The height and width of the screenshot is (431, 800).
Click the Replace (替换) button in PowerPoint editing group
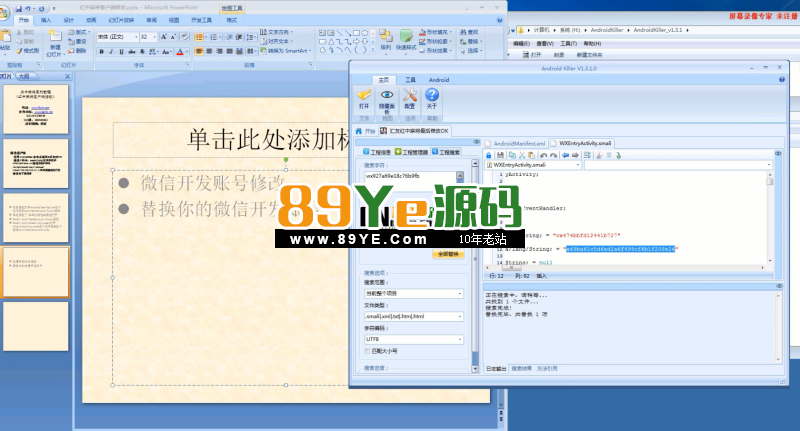click(469, 41)
